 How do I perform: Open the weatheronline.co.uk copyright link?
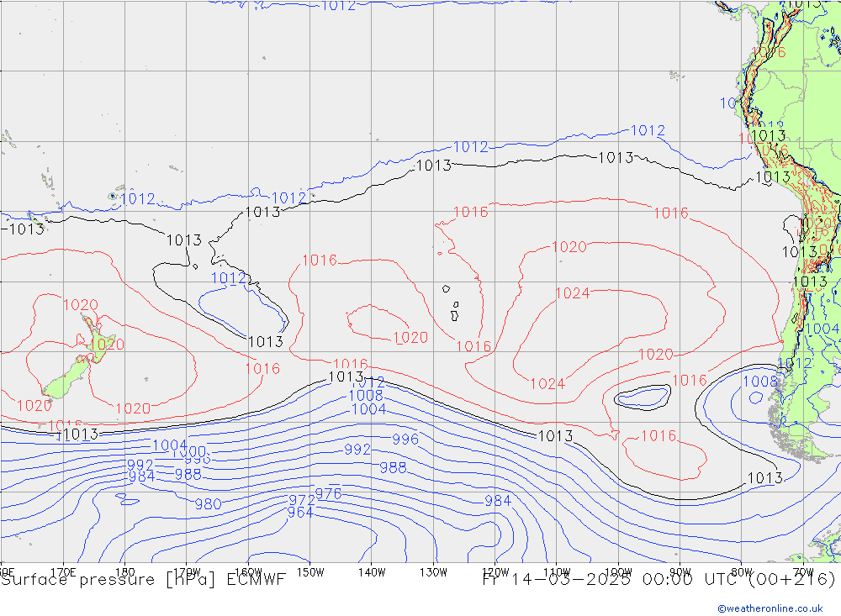coord(770,608)
